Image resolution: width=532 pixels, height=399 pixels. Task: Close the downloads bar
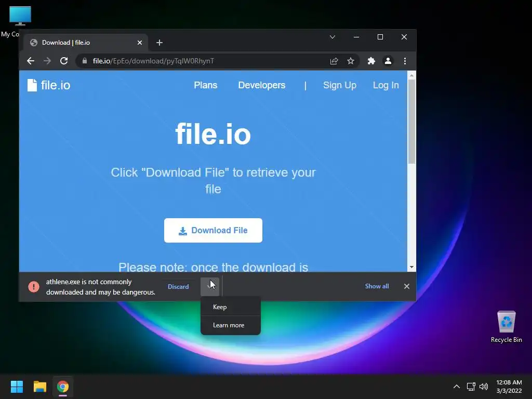pyautogui.click(x=407, y=286)
